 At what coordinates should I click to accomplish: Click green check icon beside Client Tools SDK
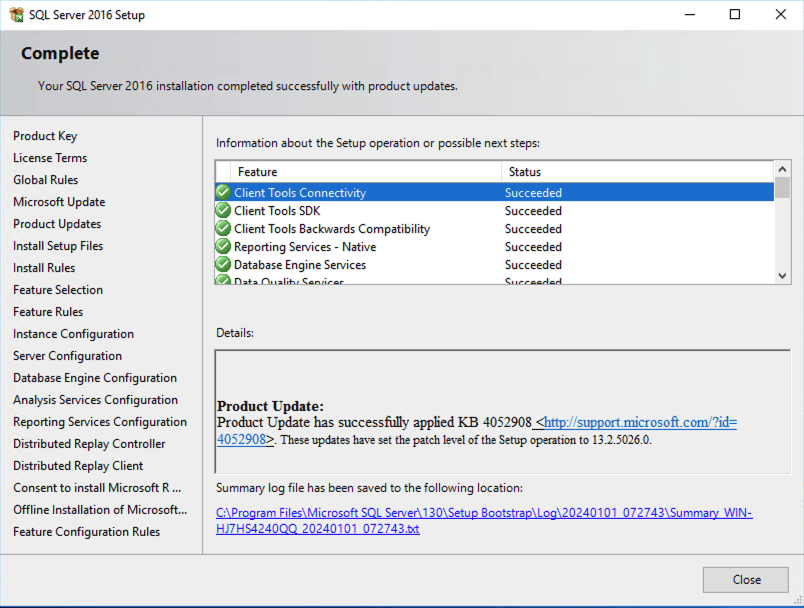[223, 211]
